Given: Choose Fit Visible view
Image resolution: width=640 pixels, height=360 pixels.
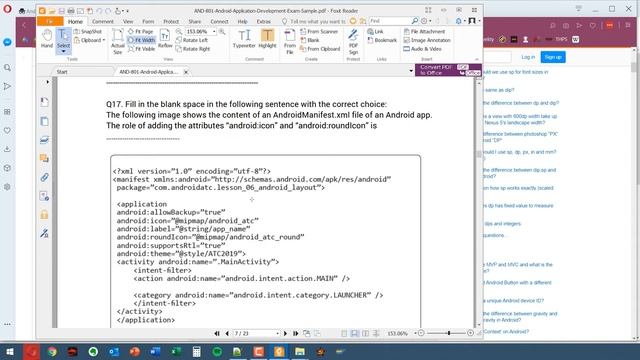Looking at the screenshot, I should pos(141,49).
